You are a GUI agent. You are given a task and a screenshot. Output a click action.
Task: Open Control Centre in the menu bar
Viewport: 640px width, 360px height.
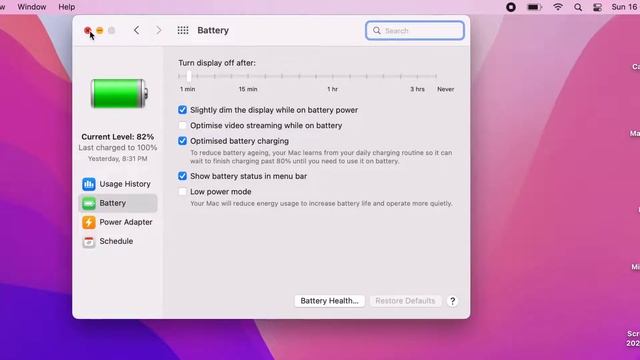tap(598, 7)
